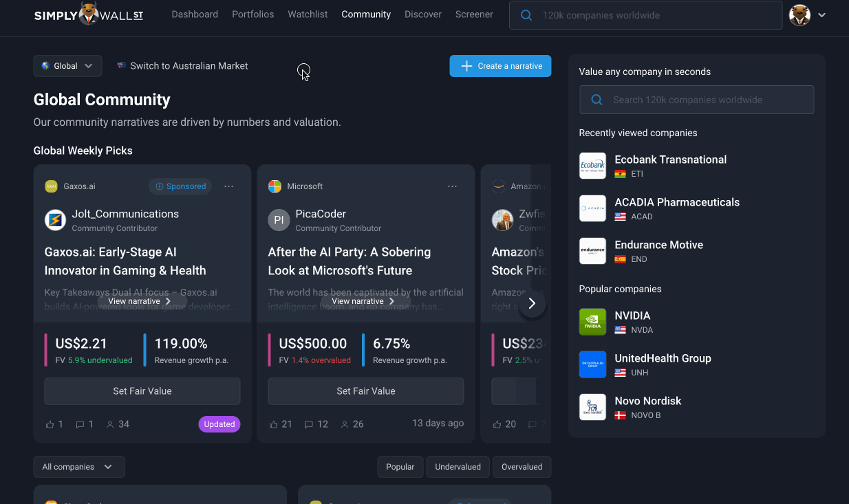Open Gaxos.ai: Early-Stage AI Innovator headline

click(x=125, y=261)
